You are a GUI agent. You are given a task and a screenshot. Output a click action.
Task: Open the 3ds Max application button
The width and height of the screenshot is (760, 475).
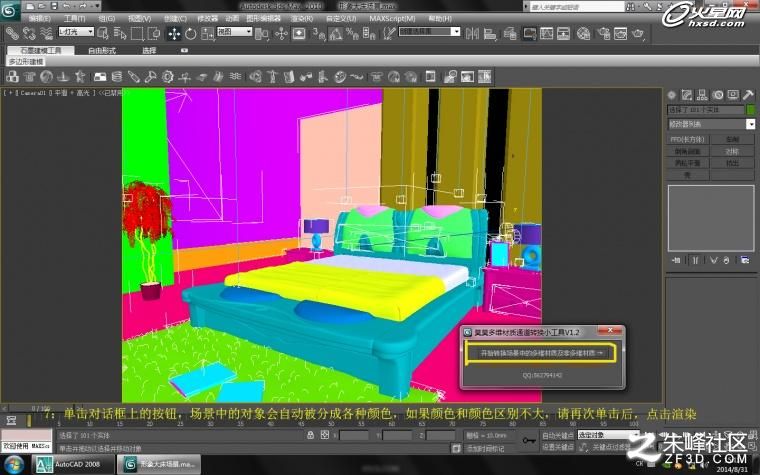point(10,10)
